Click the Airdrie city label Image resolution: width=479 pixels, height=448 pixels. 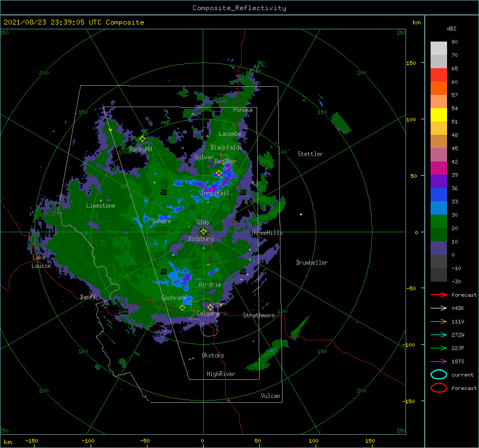[210, 284]
